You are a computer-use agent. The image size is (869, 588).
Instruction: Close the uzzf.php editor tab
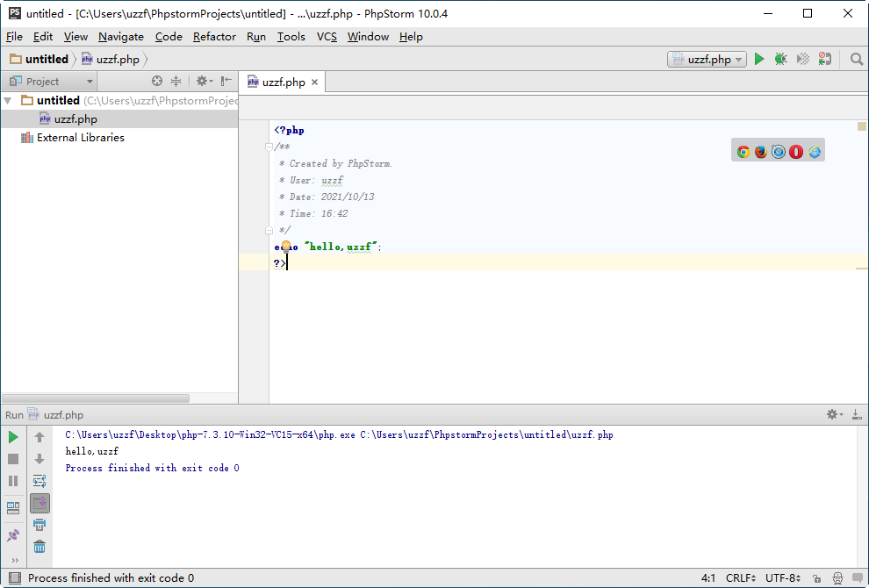pos(315,82)
